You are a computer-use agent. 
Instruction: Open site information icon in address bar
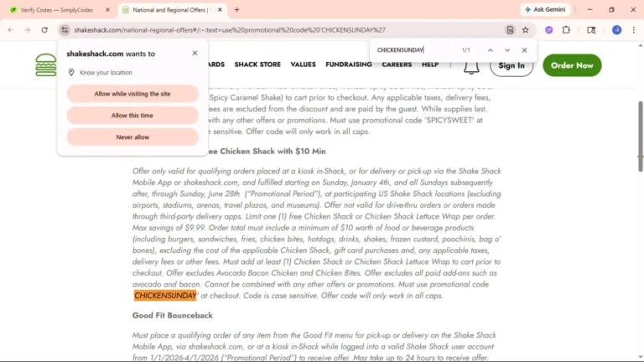click(65, 30)
